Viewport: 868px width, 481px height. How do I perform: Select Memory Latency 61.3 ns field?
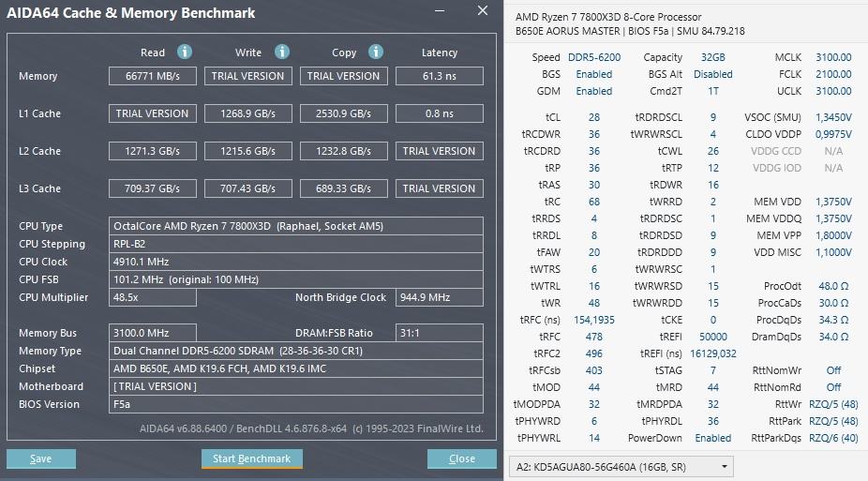pyautogui.click(x=440, y=76)
